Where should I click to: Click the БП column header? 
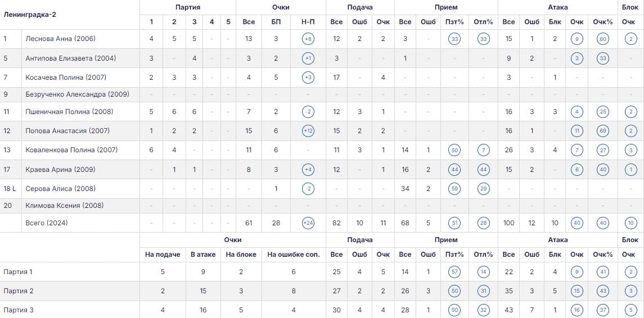pos(276,22)
